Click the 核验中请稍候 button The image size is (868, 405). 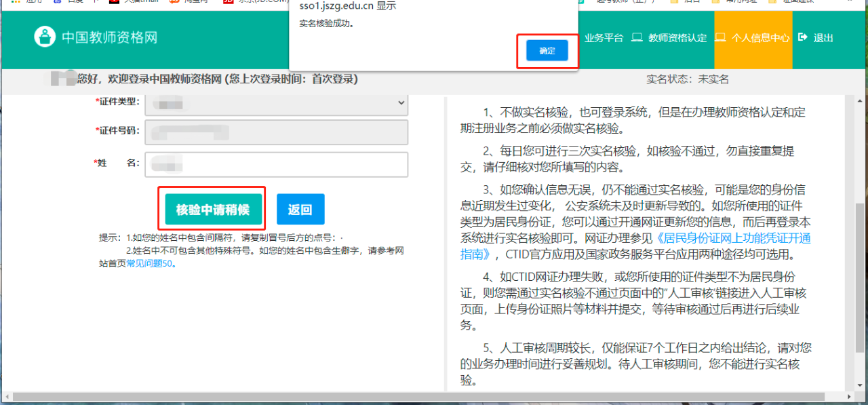click(x=213, y=209)
